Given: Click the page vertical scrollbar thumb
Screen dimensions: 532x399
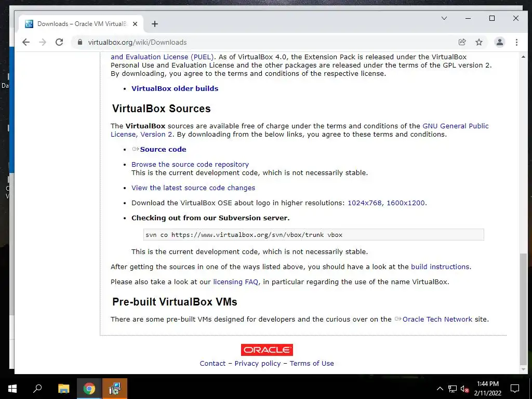Looking at the screenshot, I should [x=523, y=308].
